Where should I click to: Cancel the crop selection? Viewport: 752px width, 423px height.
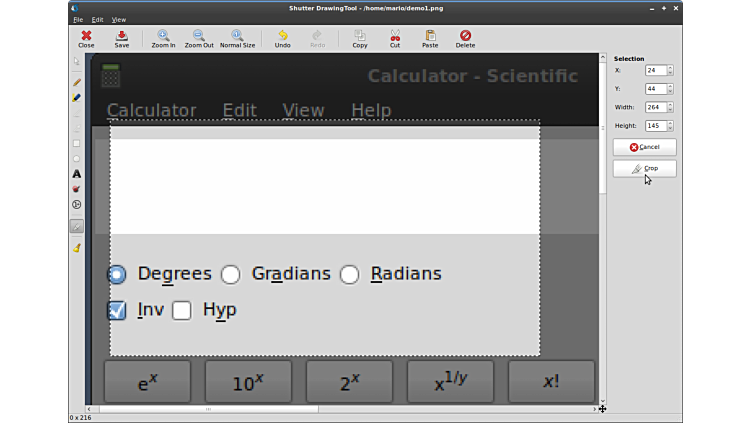[644, 147]
